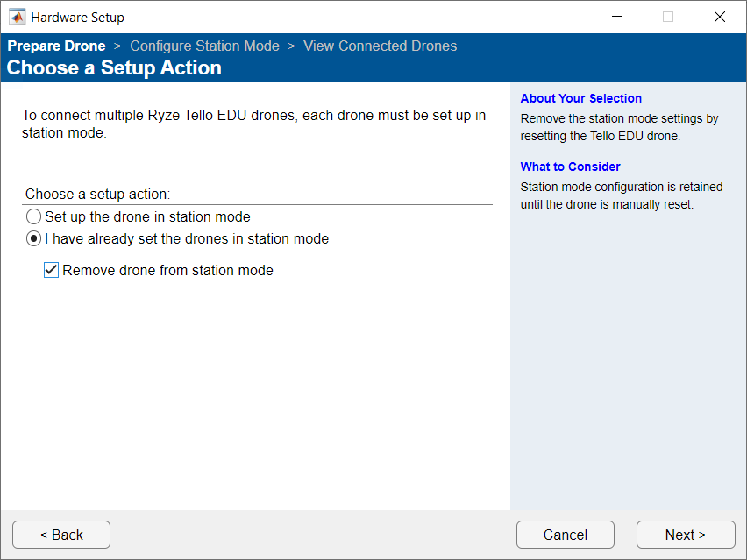This screenshot has height=560, width=747.
Task: Click the Back button
Action: click(60, 535)
